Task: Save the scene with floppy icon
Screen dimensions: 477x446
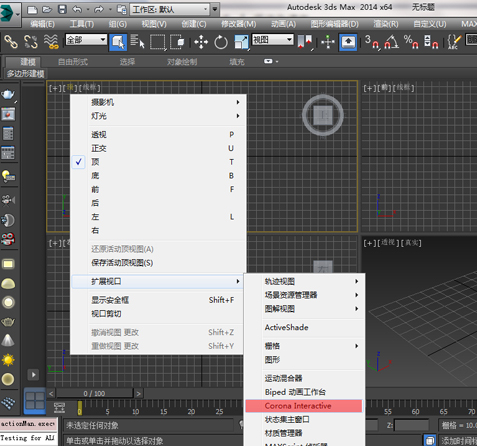Action: 62,9
